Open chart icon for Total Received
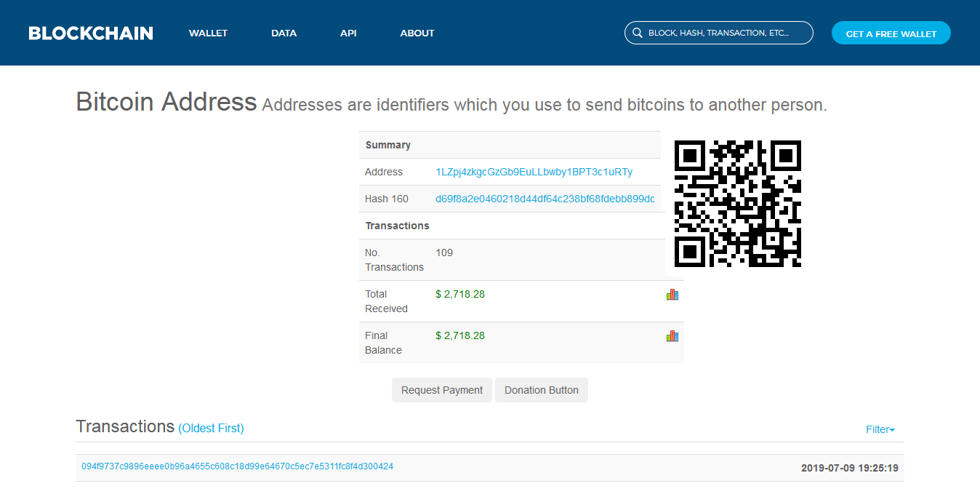Screen dimensions: 980x489 (x=672, y=295)
